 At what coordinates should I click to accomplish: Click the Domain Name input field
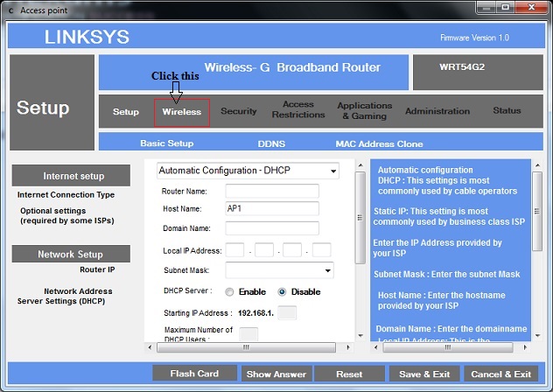(x=272, y=228)
